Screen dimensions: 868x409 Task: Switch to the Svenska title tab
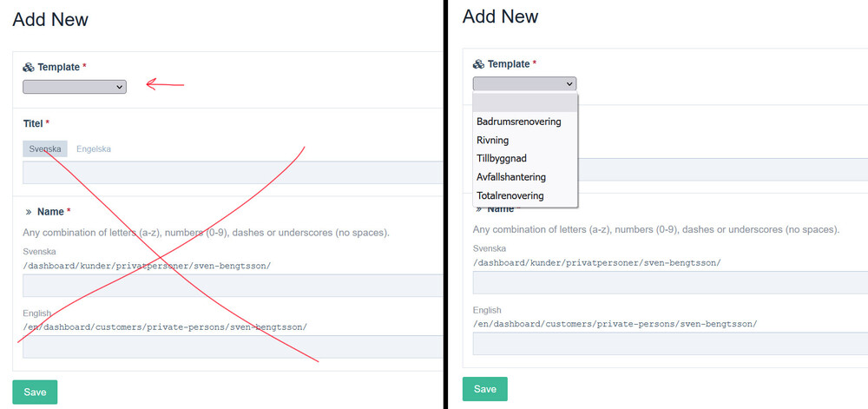pyautogui.click(x=45, y=148)
